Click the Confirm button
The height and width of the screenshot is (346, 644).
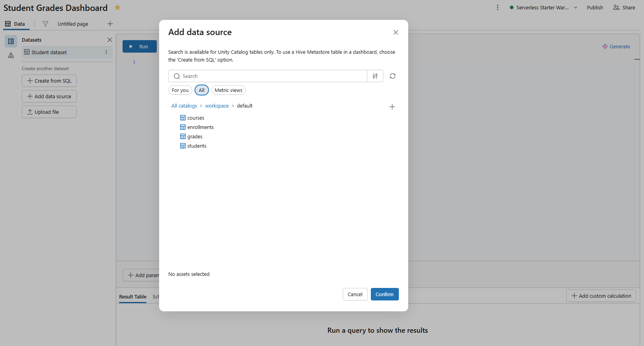(x=384, y=294)
